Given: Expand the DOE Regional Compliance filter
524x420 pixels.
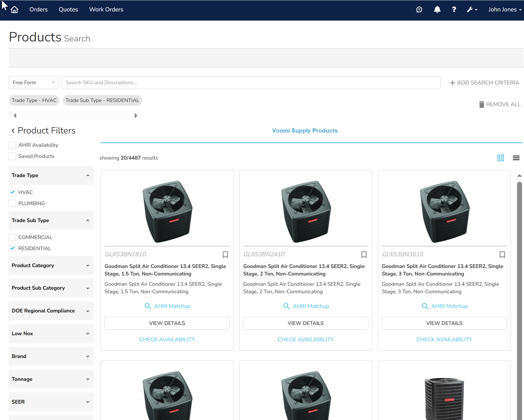Looking at the screenshot, I should click(51, 311).
